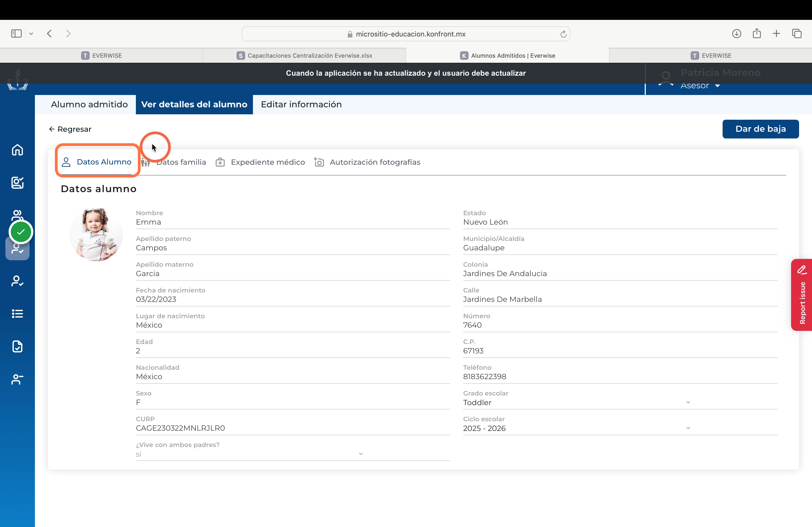This screenshot has width=812, height=527.
Task: Select Alumnos Admitidos | Everwise tab
Action: tap(507, 56)
